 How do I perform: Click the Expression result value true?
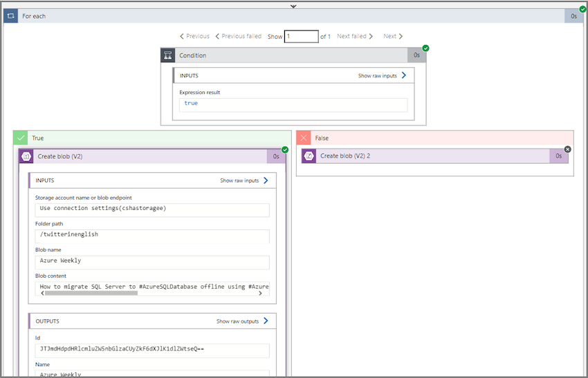click(x=191, y=103)
